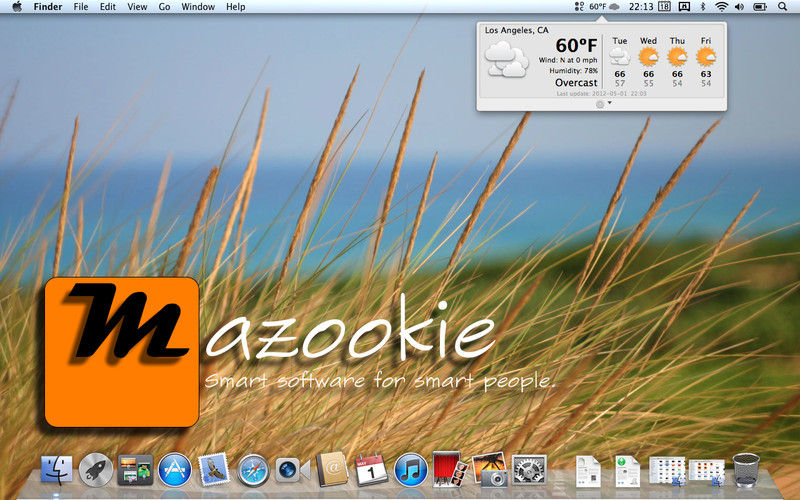Open the Window menu
Viewport: 800px width, 500px height.
198,7
